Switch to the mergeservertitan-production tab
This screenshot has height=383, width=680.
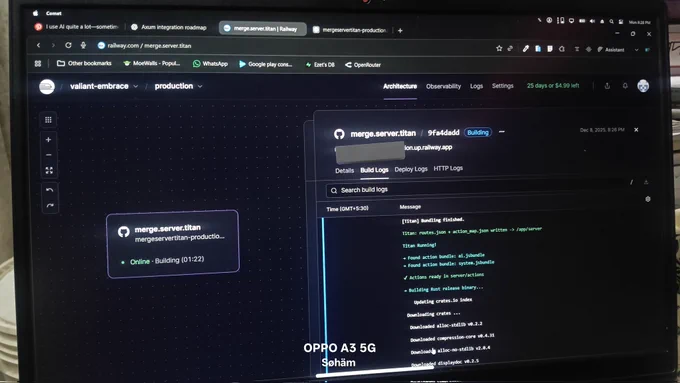[350, 30]
